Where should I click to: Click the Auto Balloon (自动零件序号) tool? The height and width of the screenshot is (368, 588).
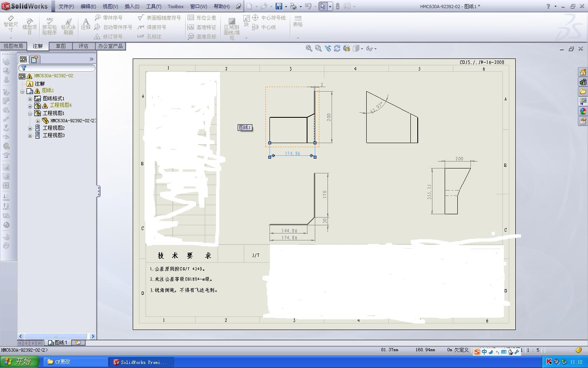pos(113,27)
